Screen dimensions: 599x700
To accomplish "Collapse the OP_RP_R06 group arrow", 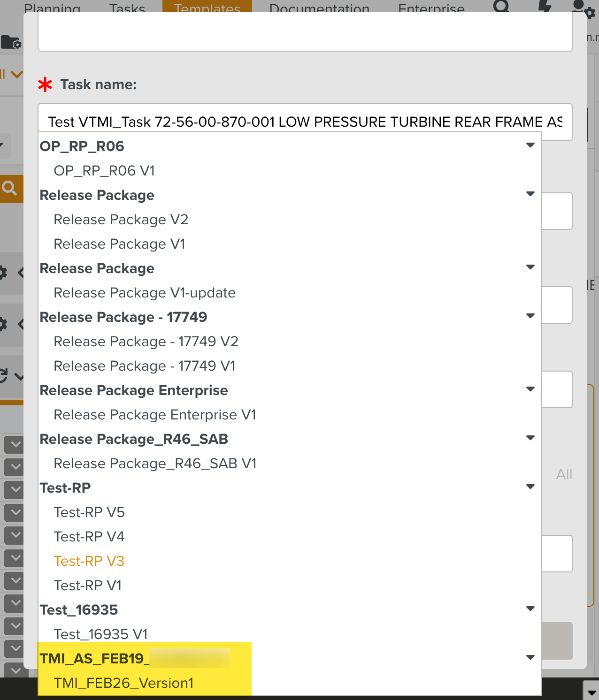I will tap(530, 145).
